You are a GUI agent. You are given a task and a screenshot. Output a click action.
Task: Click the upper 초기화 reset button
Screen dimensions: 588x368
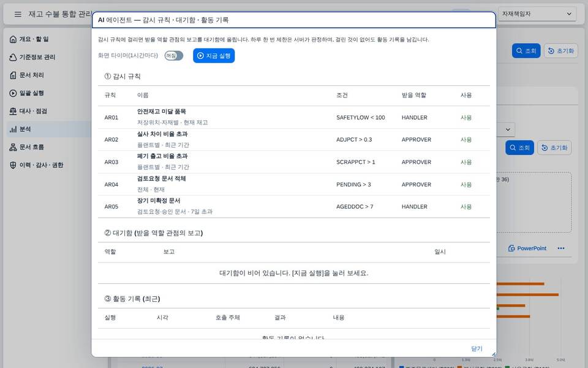(x=561, y=51)
